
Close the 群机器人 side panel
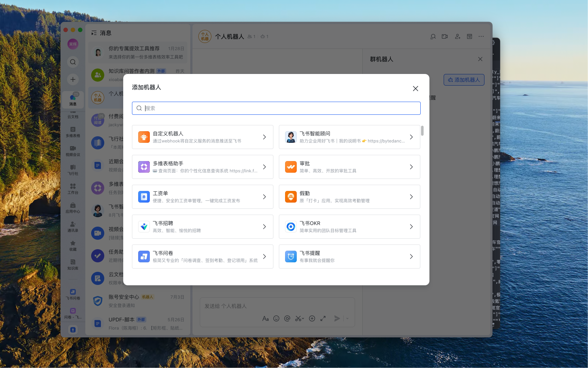480,59
